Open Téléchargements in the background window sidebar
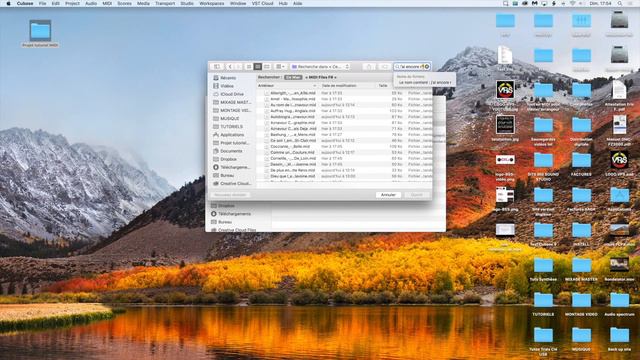 point(231,214)
